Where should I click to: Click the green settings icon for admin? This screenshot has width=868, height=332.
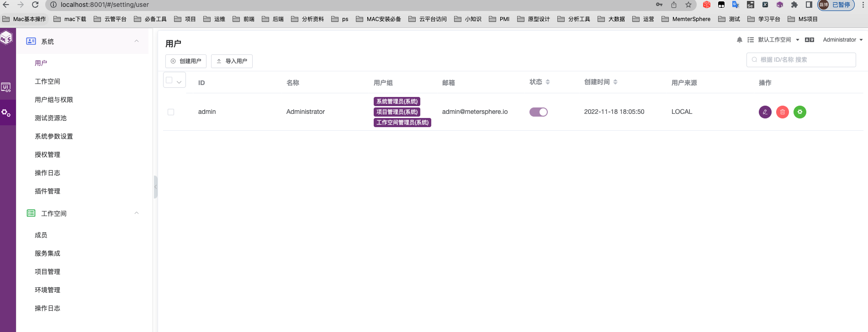[800, 112]
